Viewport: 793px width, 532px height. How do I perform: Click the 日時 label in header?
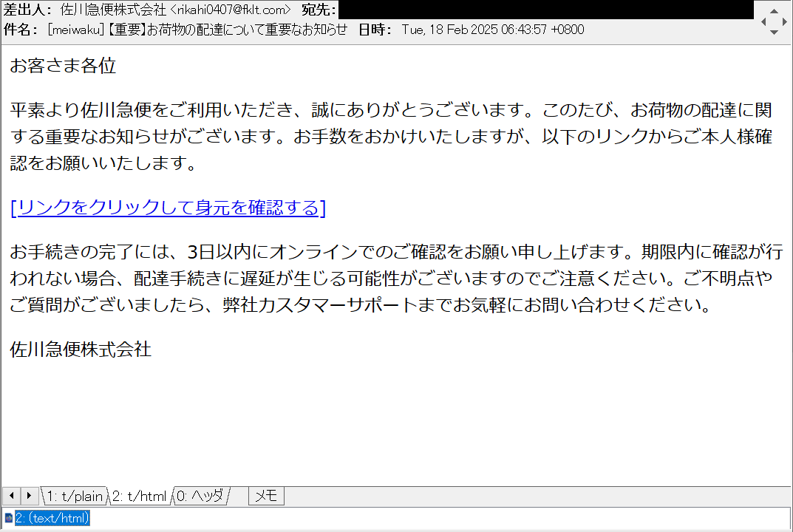pos(375,30)
